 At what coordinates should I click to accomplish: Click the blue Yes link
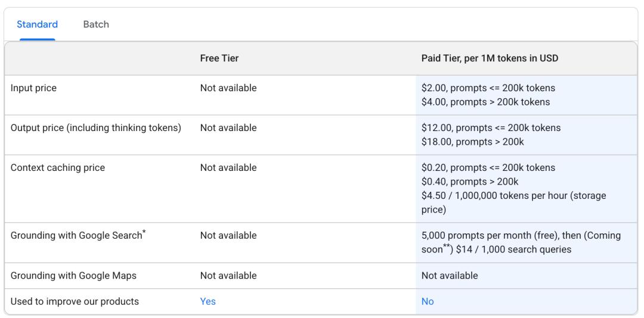point(208,301)
